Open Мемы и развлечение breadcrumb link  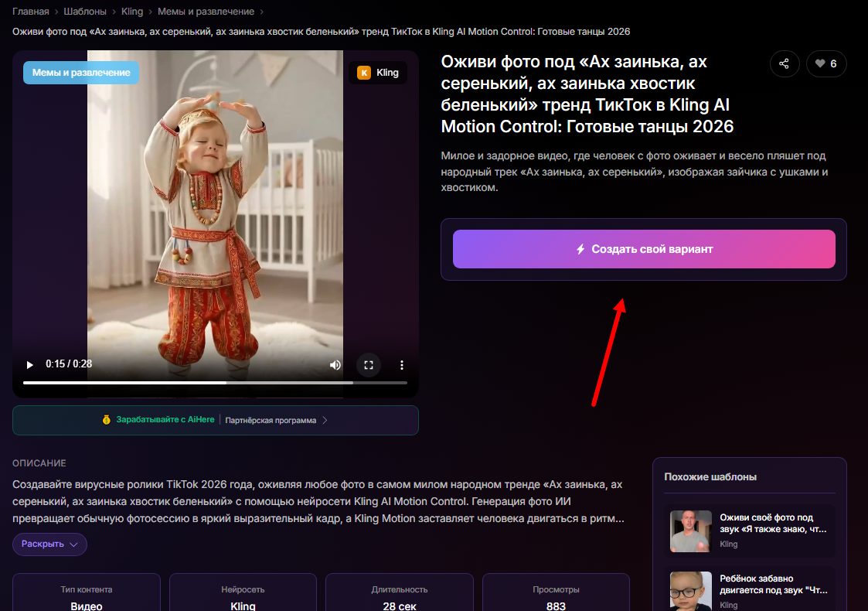pos(206,12)
